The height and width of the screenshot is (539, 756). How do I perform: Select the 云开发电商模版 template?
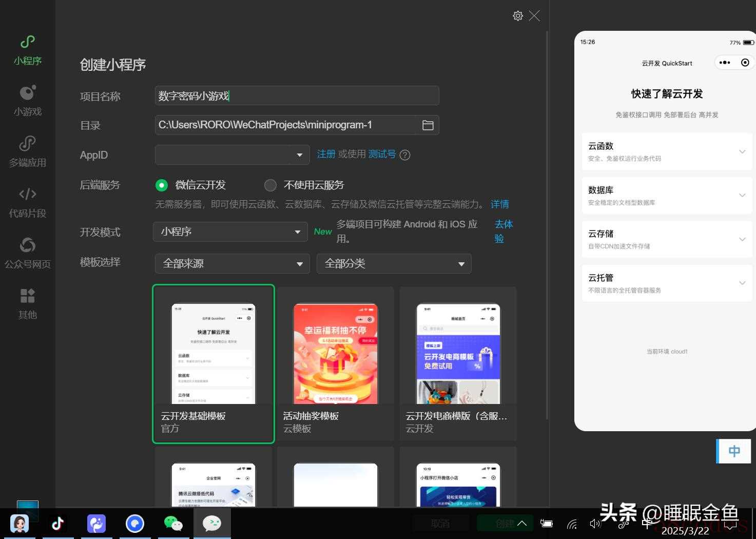pos(458,364)
